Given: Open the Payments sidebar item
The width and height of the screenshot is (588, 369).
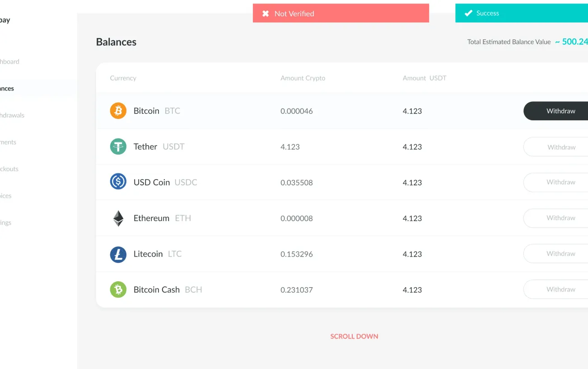Looking at the screenshot, I should 8,142.
